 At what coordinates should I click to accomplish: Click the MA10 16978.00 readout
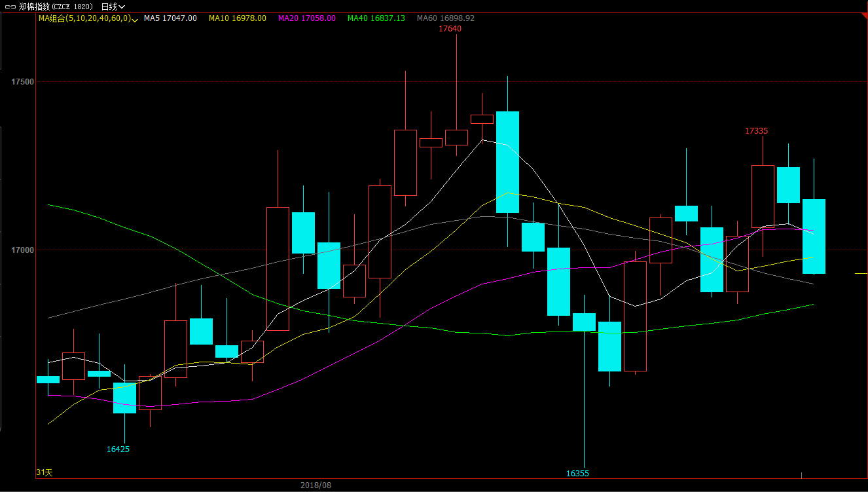click(238, 18)
